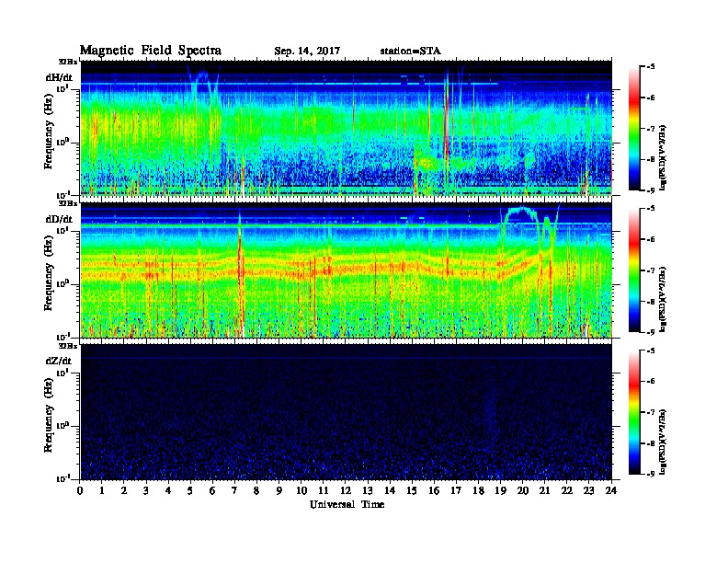The height and width of the screenshot is (563, 728).
Task: Click the "2" hour tick on the time axis
Action: (x=124, y=491)
